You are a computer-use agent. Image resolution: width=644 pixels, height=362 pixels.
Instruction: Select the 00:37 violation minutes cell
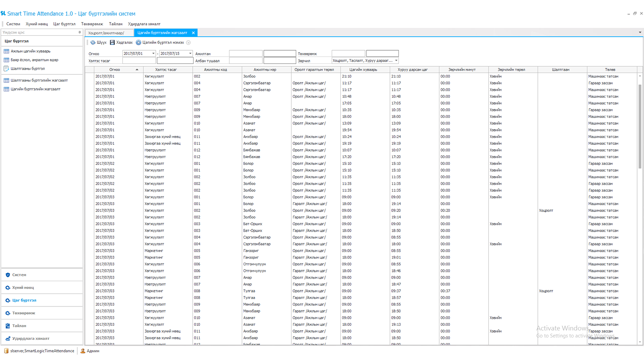tap(463, 291)
